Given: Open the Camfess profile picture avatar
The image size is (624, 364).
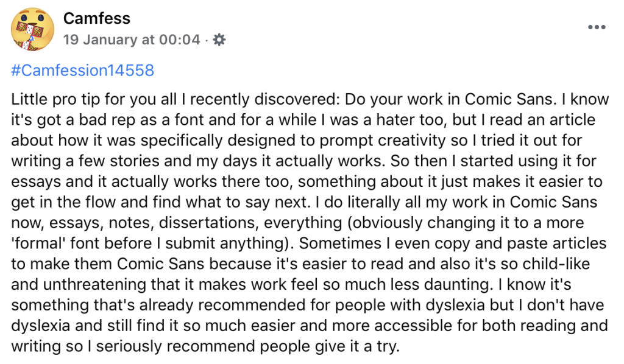Looking at the screenshot, I should [x=33, y=29].
